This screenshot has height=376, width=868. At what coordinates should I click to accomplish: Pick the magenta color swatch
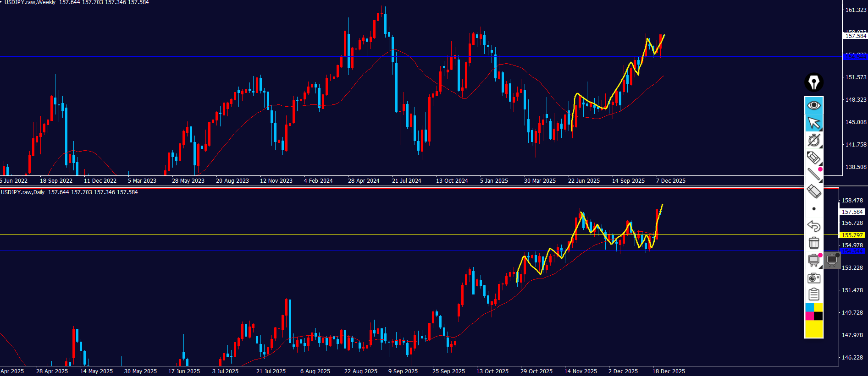point(810,316)
